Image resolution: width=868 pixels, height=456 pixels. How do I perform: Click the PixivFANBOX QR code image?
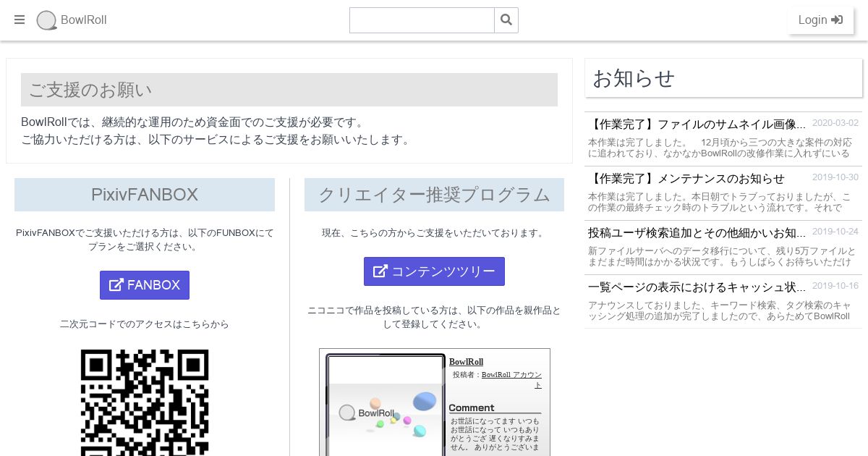pyautogui.click(x=145, y=402)
